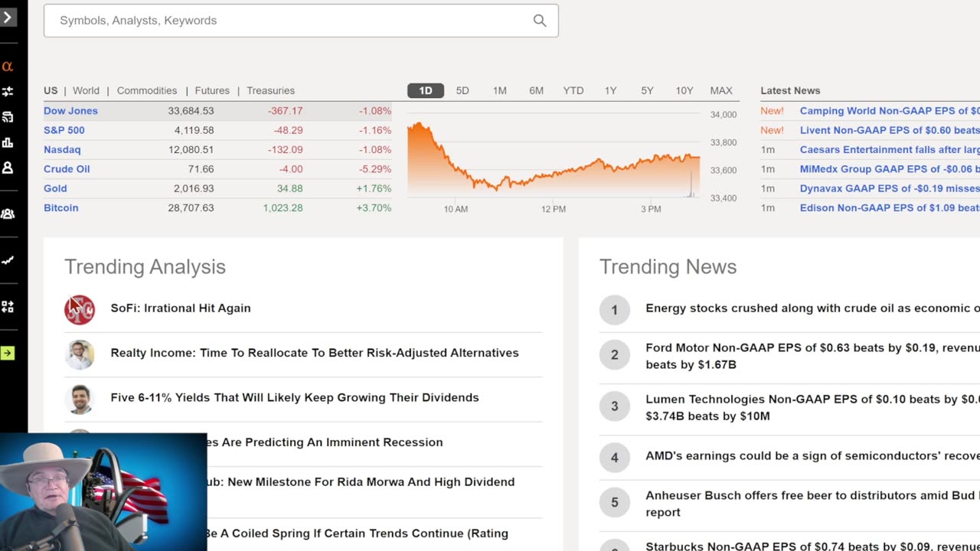Open Ford Motor Non-GAAP EPS story

click(812, 356)
